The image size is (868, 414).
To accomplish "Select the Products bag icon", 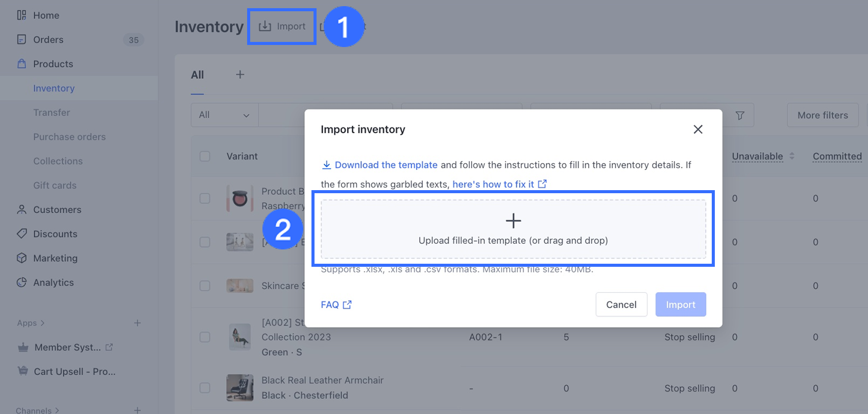I will [x=21, y=64].
